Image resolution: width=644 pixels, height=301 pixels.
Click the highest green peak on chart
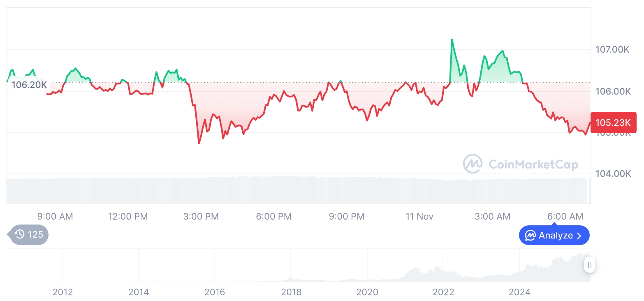point(452,40)
